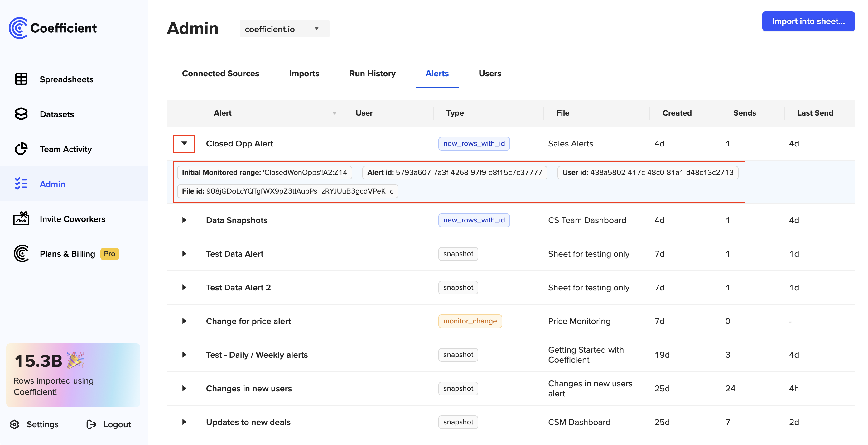Click the Data Snapshots alert name
Viewport: 868px width, 445px height.
click(237, 220)
